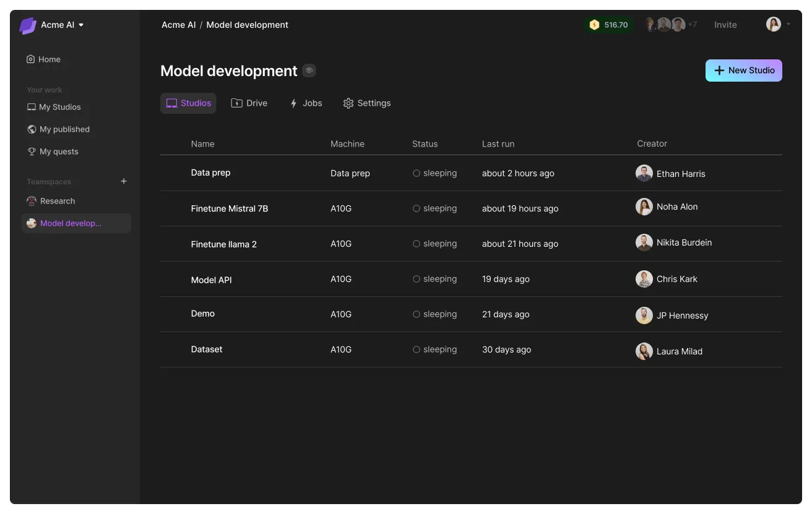Click Ethan Harris's avatar

coord(644,173)
